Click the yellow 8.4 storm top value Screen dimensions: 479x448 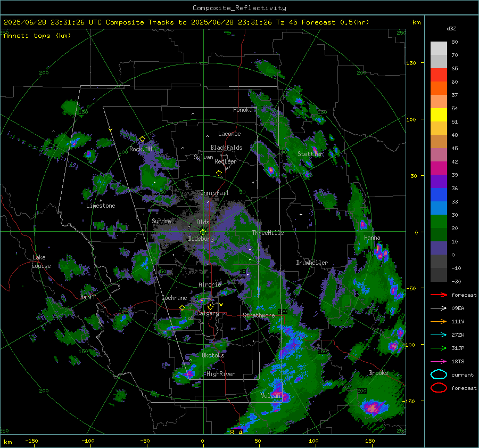click(x=236, y=432)
